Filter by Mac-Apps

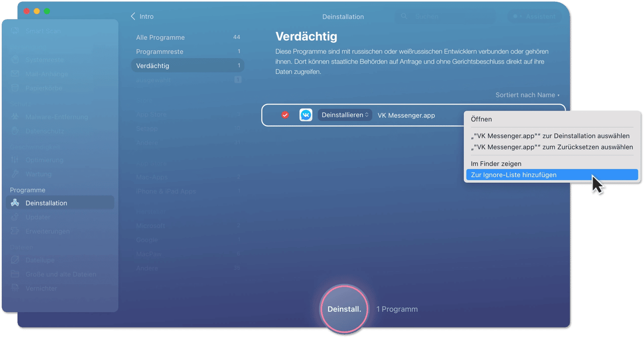[x=188, y=177]
